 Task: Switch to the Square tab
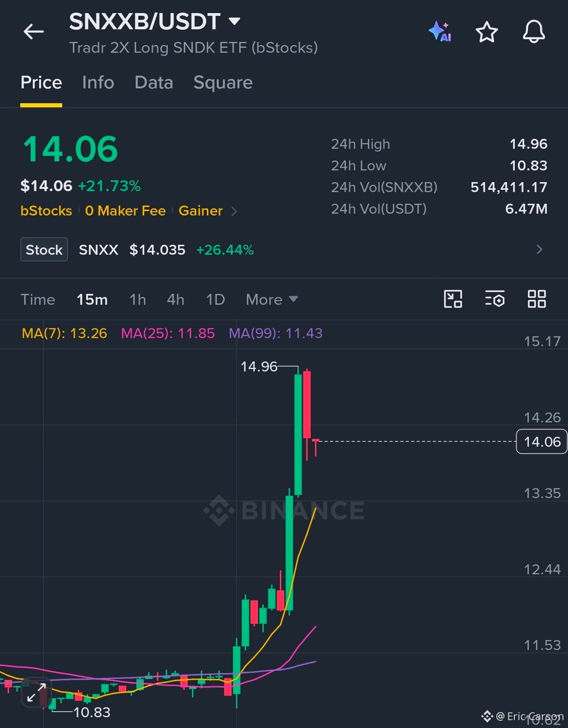pos(223,83)
